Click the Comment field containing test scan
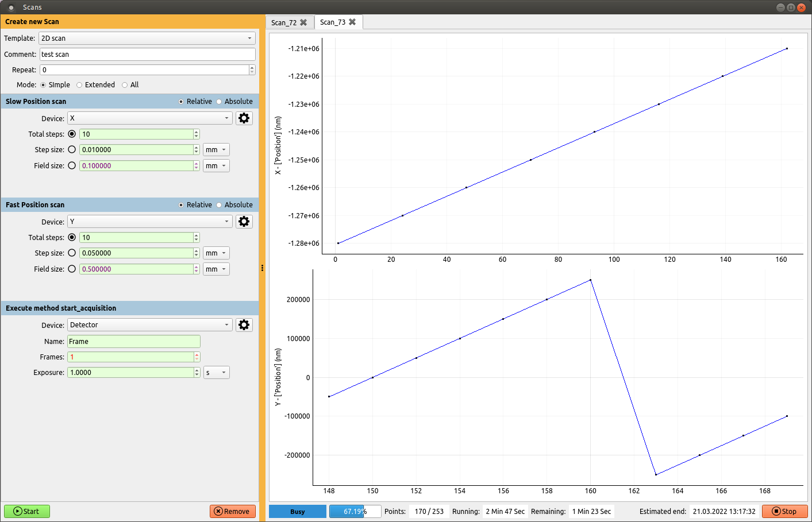 click(147, 55)
